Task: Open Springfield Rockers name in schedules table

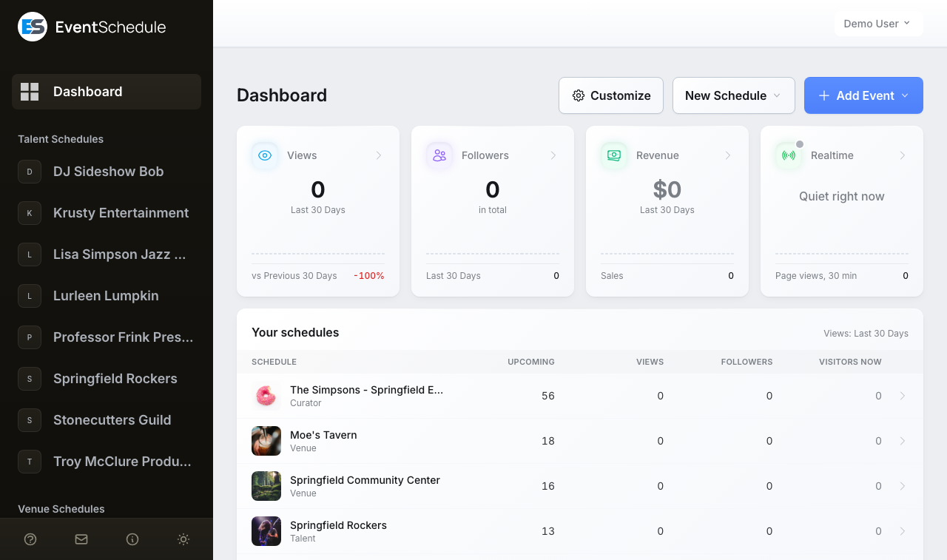Action: [x=338, y=525]
